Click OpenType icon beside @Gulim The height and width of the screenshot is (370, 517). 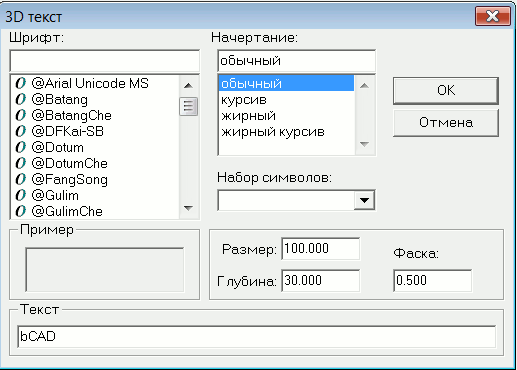pyautogui.click(x=21, y=195)
